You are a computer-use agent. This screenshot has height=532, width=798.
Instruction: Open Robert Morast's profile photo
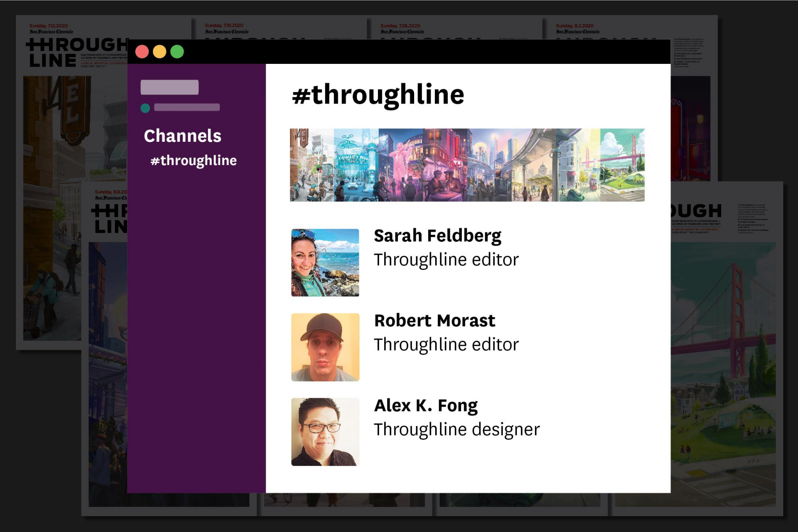[325, 347]
